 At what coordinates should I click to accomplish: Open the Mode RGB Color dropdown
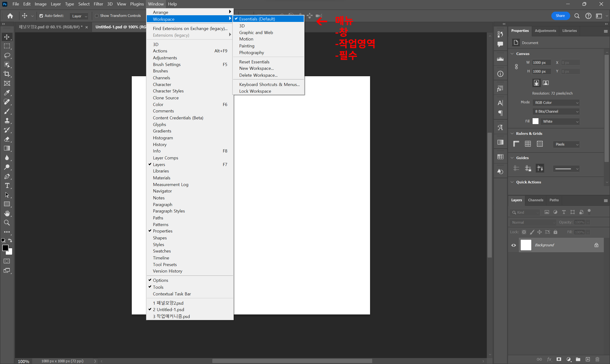556,102
